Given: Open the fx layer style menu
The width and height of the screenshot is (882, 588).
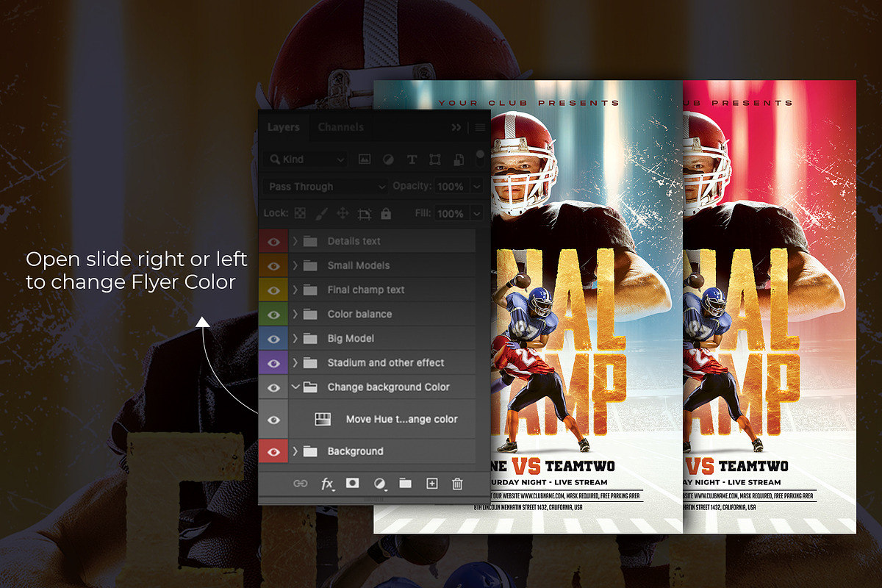Looking at the screenshot, I should point(327,484).
